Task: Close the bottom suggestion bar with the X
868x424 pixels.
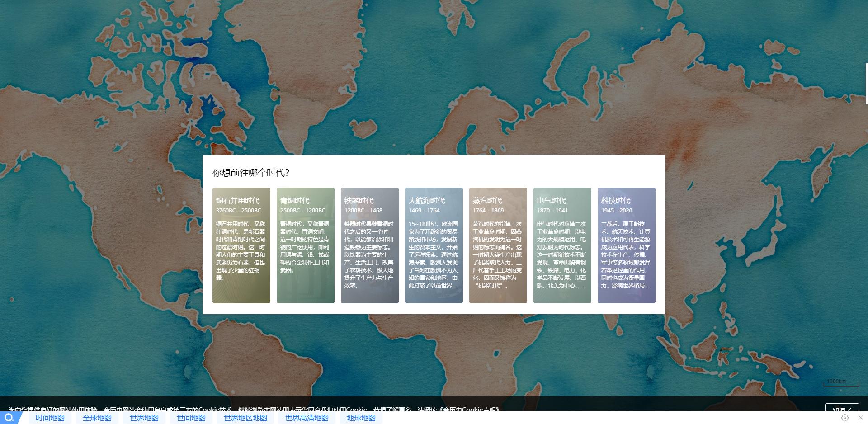Action: point(861,418)
